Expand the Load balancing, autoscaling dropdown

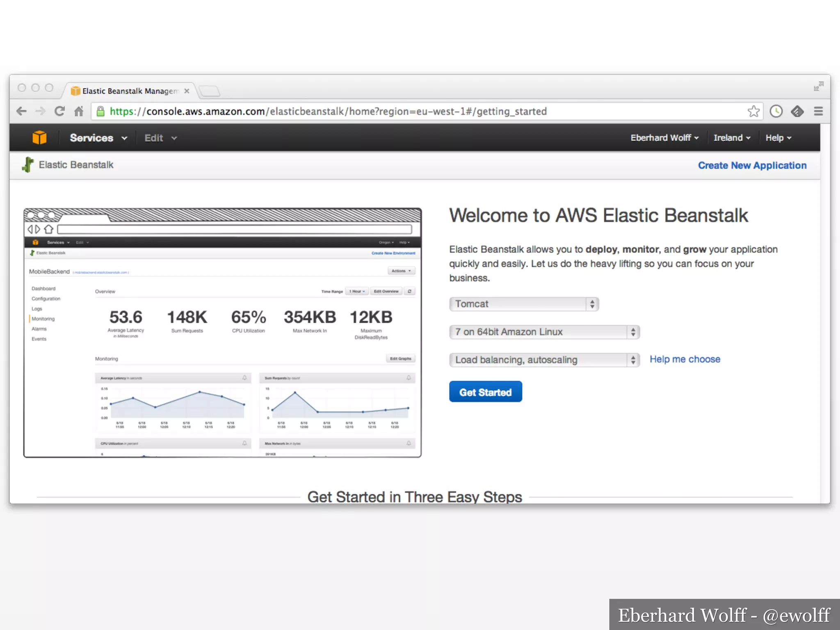tap(544, 360)
